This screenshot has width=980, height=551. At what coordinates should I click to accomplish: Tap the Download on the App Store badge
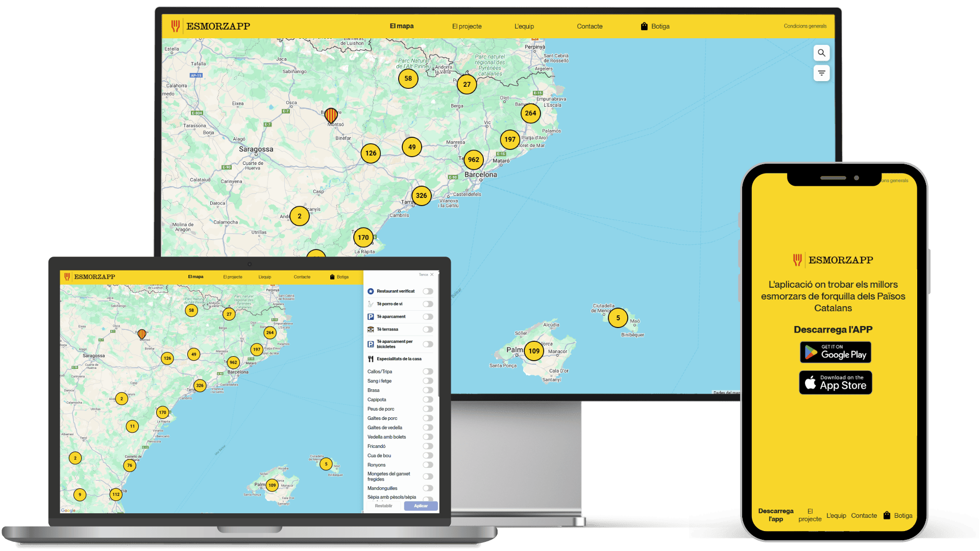[x=836, y=383]
